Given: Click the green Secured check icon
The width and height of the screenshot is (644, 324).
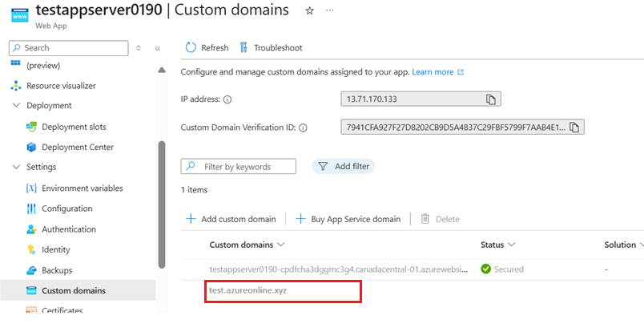Looking at the screenshot, I should (486, 269).
